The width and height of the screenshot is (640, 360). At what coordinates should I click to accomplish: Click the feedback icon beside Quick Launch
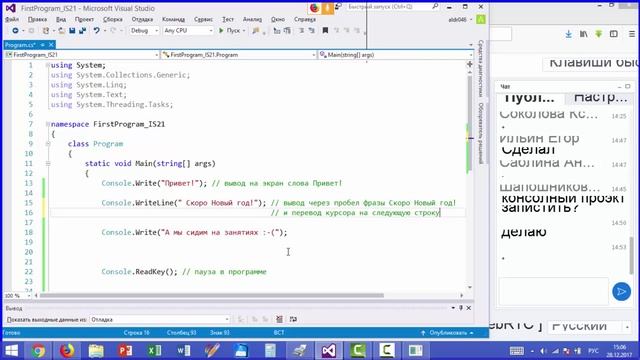(x=338, y=7)
